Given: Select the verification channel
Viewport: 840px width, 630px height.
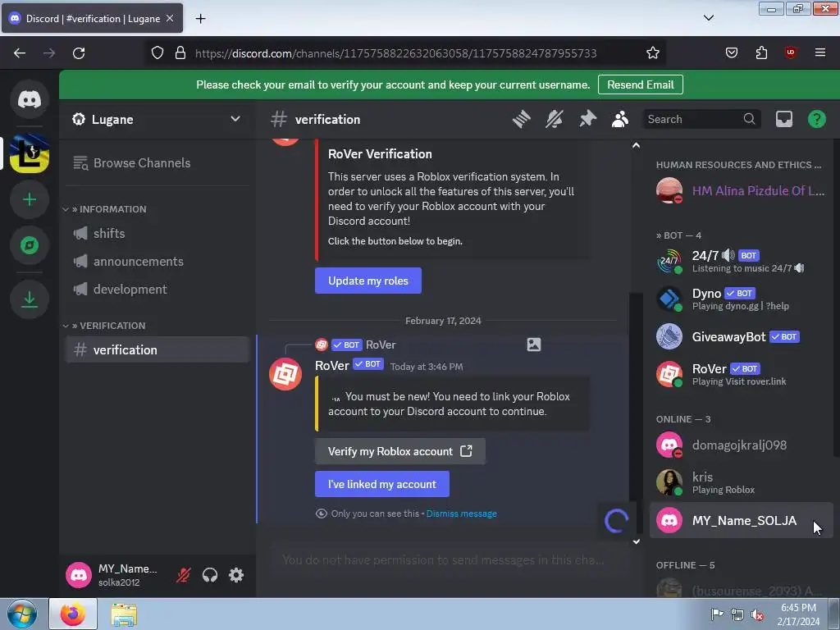Looking at the screenshot, I should click(157, 349).
